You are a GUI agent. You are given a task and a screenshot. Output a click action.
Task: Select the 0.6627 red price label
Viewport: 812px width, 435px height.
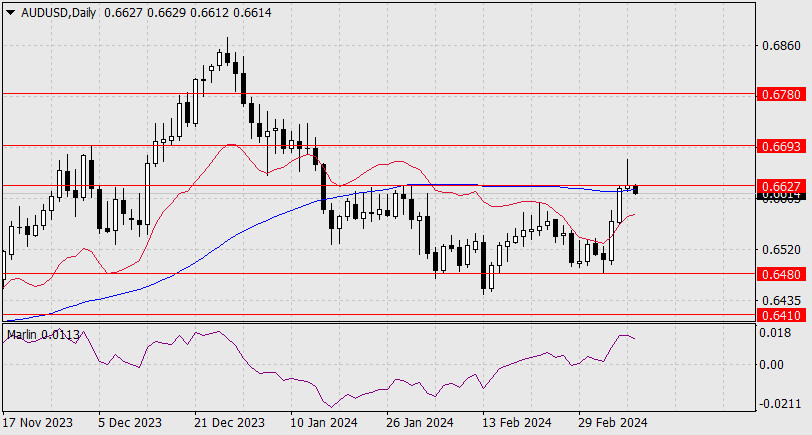(781, 186)
